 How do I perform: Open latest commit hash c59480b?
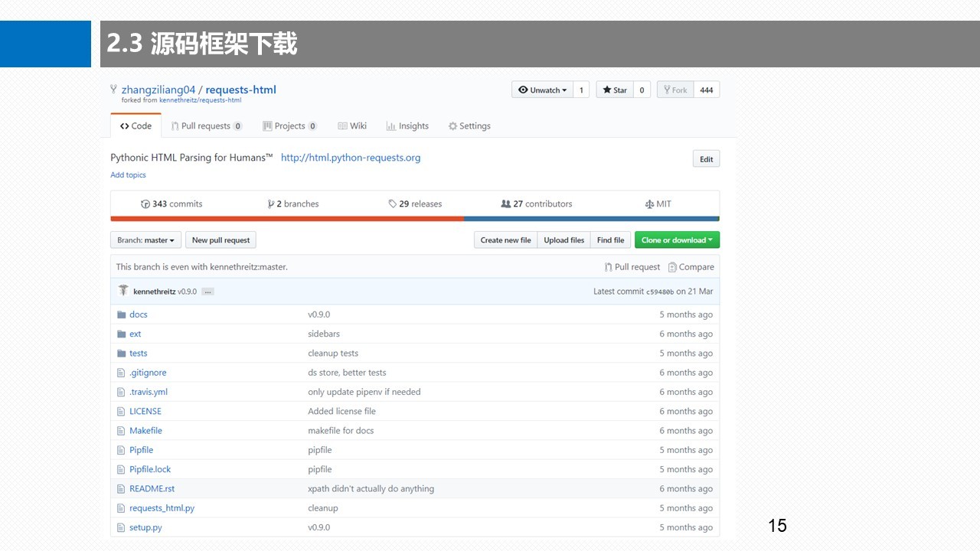[660, 292]
